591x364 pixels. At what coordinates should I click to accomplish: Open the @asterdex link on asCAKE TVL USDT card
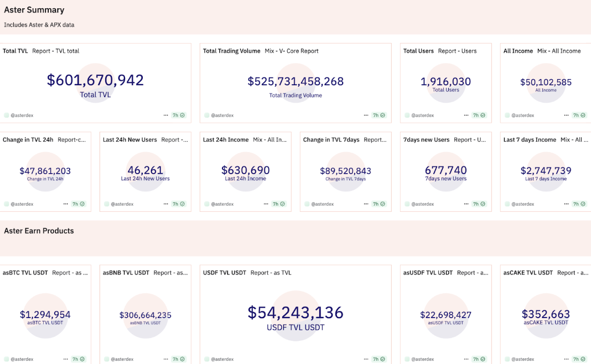(x=522, y=359)
